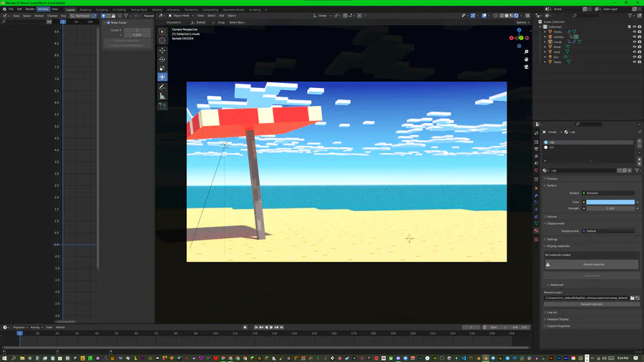
Task: Toggle the Show Cursor checkbox
Action: pos(109,23)
